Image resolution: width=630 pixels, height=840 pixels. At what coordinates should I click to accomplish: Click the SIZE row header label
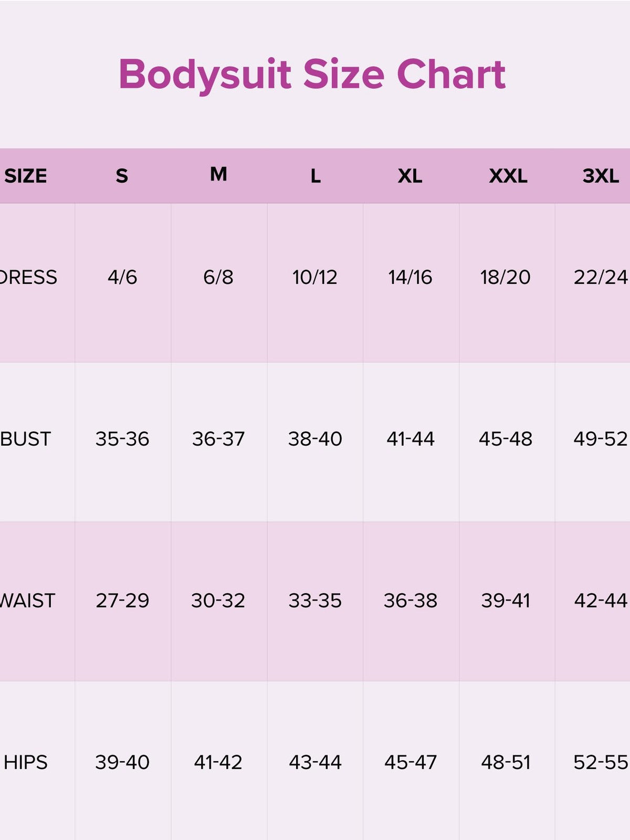point(26,176)
